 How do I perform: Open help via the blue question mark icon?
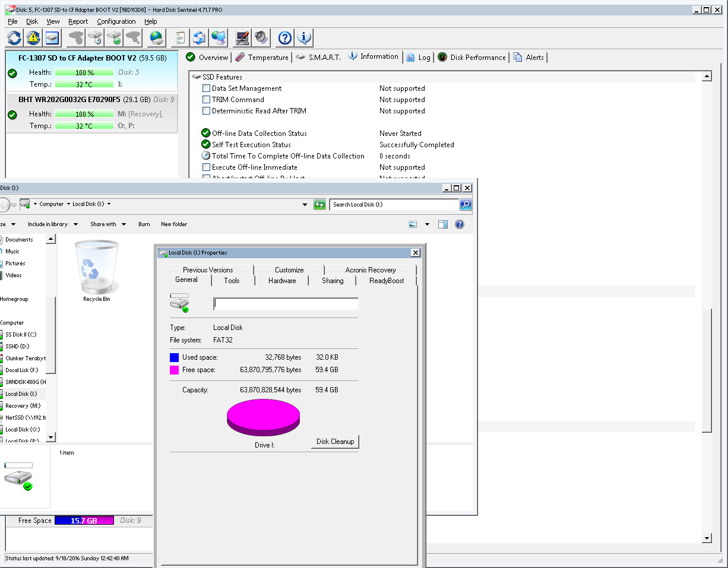(x=285, y=38)
